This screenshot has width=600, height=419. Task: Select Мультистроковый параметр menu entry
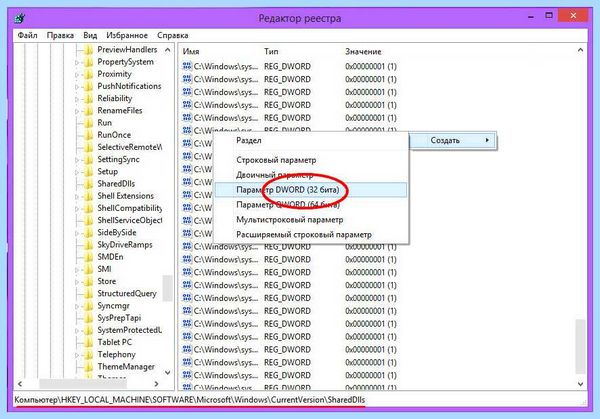[x=311, y=220]
